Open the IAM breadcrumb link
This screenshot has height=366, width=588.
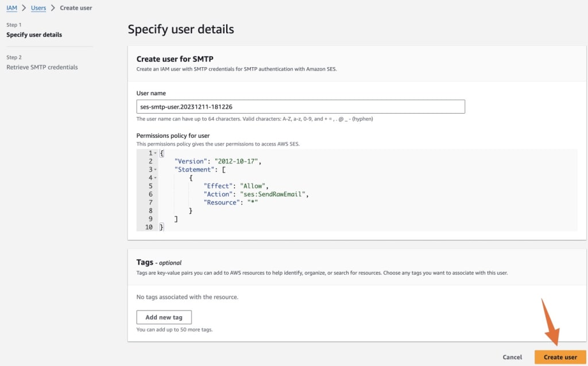[x=11, y=7]
